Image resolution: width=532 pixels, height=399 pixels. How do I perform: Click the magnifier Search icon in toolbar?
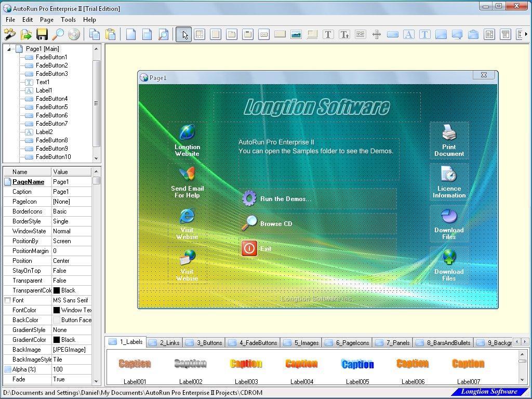tap(58, 34)
